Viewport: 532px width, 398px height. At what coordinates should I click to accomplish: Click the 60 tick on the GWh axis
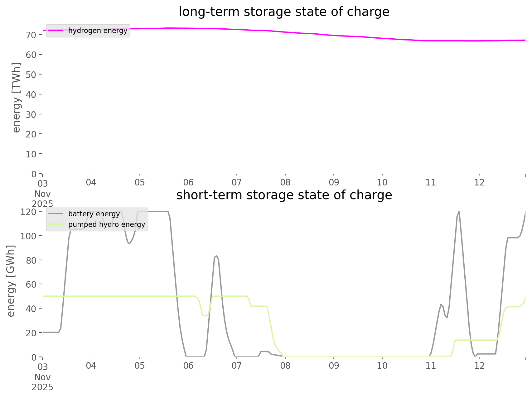(x=31, y=284)
